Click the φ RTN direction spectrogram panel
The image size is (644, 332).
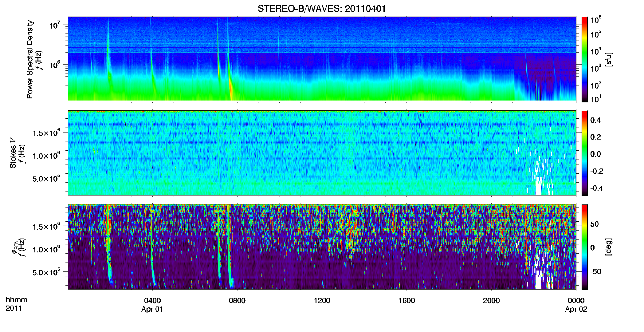322,247
